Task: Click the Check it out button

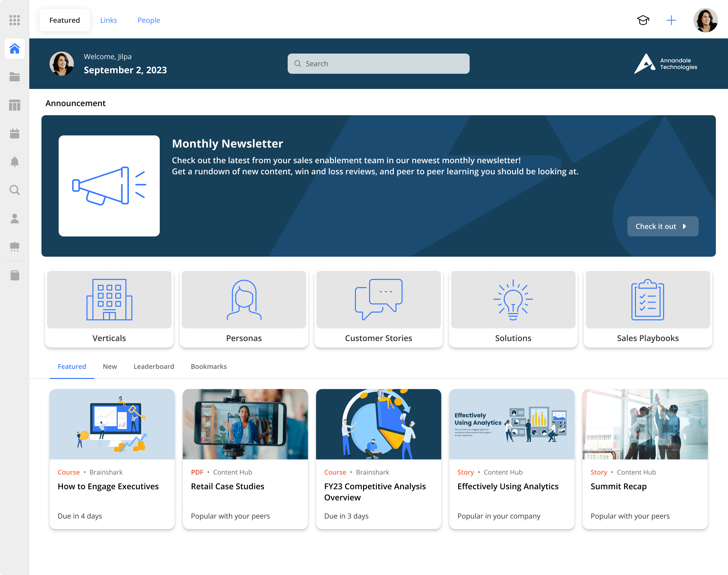Action: (x=662, y=226)
